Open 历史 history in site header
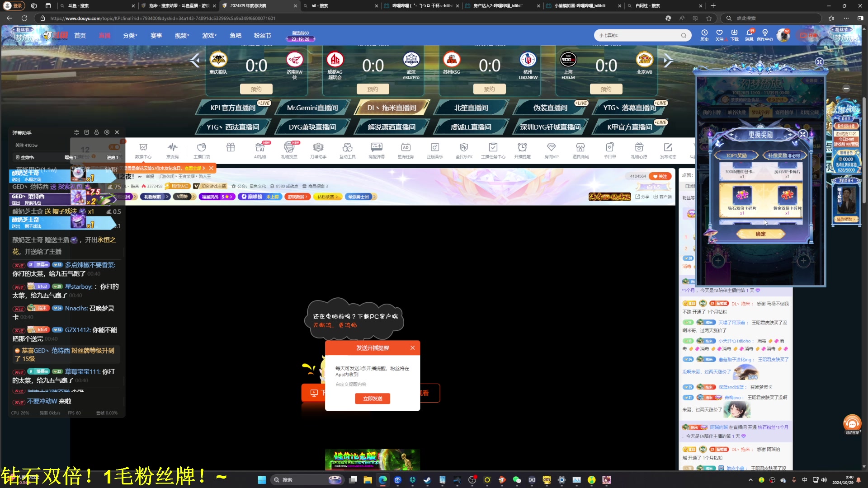This screenshot has width=868, height=488. pos(704,35)
